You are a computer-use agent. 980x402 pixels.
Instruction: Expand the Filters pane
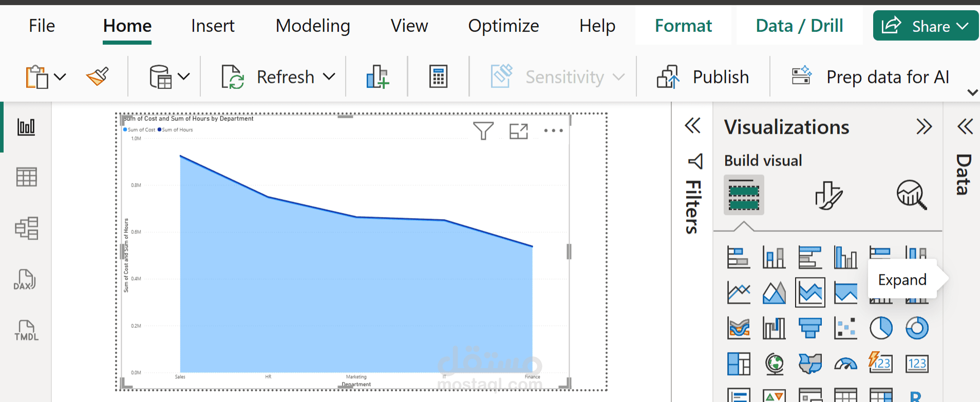click(693, 126)
